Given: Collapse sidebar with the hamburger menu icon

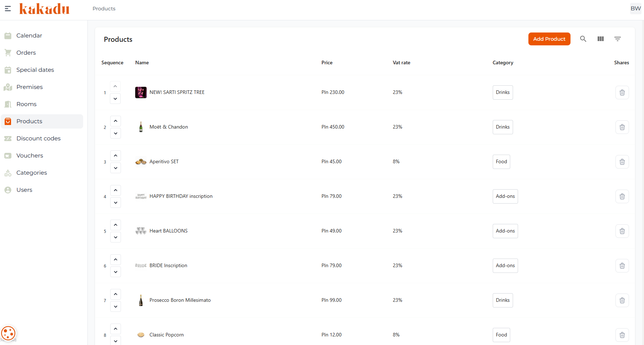Looking at the screenshot, I should (x=7, y=9).
